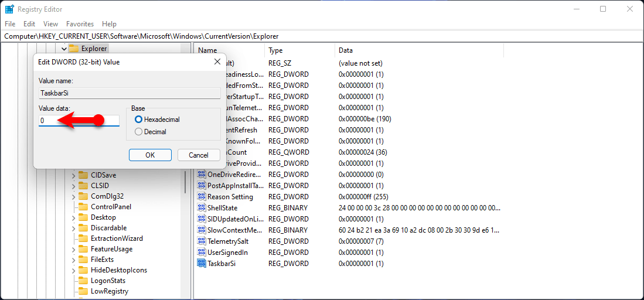Click the 0x000000ff (255) data cell
The image size is (644, 300).
[x=363, y=196]
